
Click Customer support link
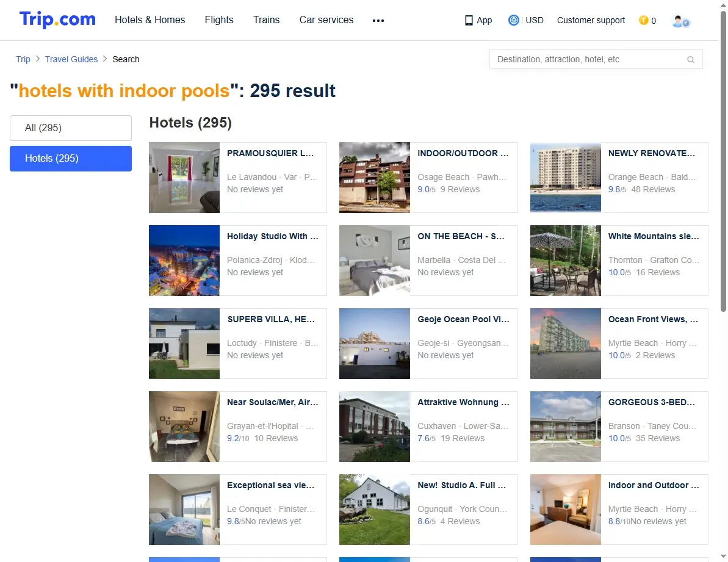[x=591, y=20]
